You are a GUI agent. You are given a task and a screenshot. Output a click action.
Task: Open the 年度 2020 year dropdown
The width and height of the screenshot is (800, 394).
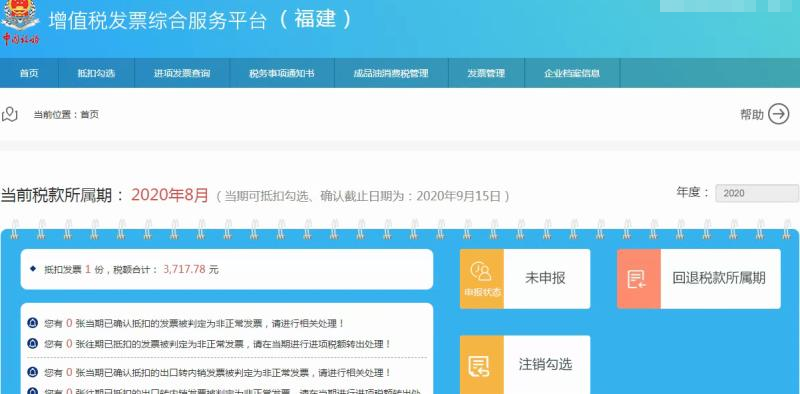tap(757, 193)
